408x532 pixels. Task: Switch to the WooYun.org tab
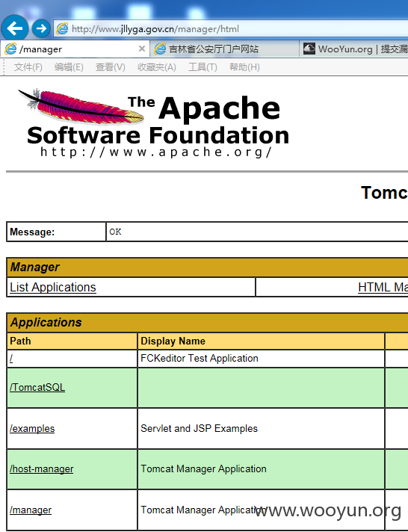(353, 49)
